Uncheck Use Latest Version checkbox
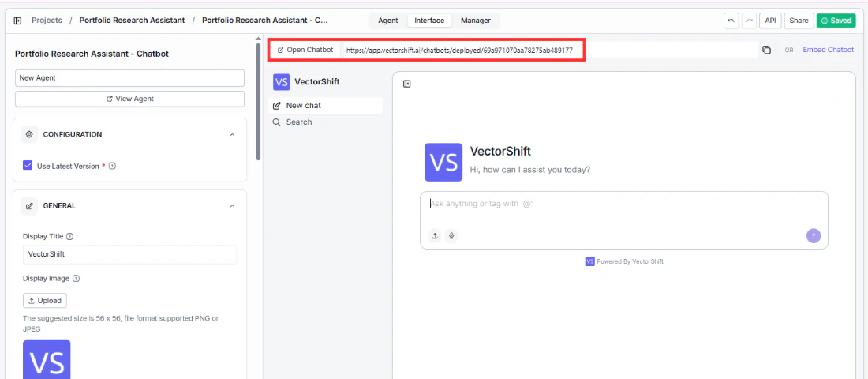This screenshot has height=379, width=868. click(x=28, y=166)
